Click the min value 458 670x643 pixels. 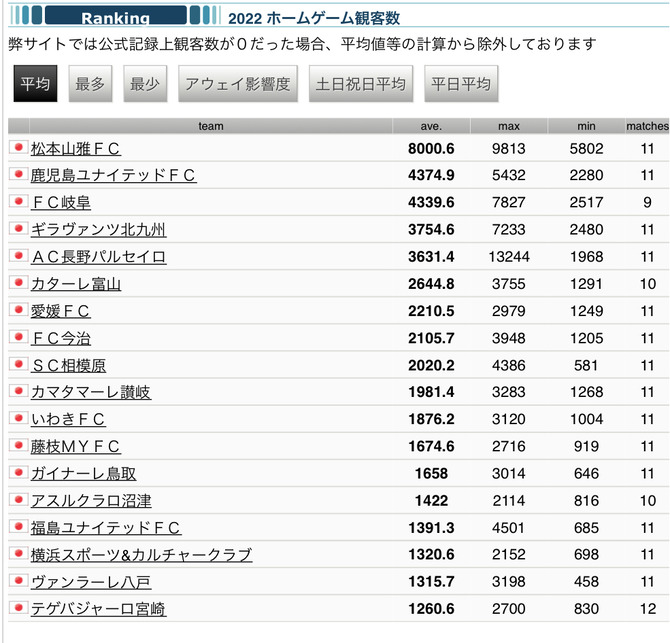pyautogui.click(x=586, y=582)
